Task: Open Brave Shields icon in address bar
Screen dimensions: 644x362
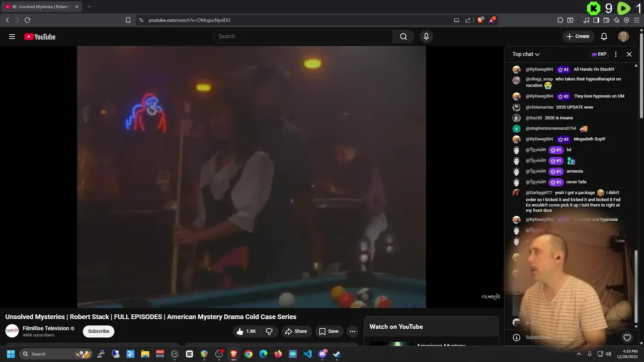Action: [480, 20]
